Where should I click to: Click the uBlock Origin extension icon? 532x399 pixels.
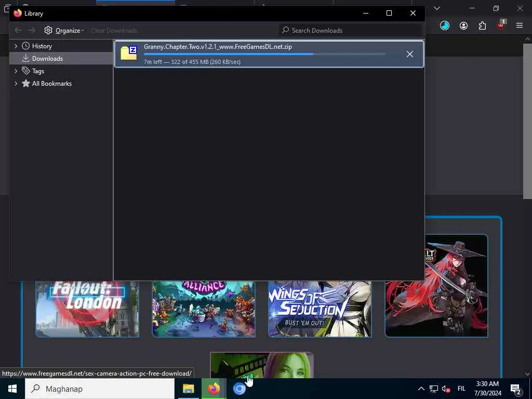click(x=501, y=25)
